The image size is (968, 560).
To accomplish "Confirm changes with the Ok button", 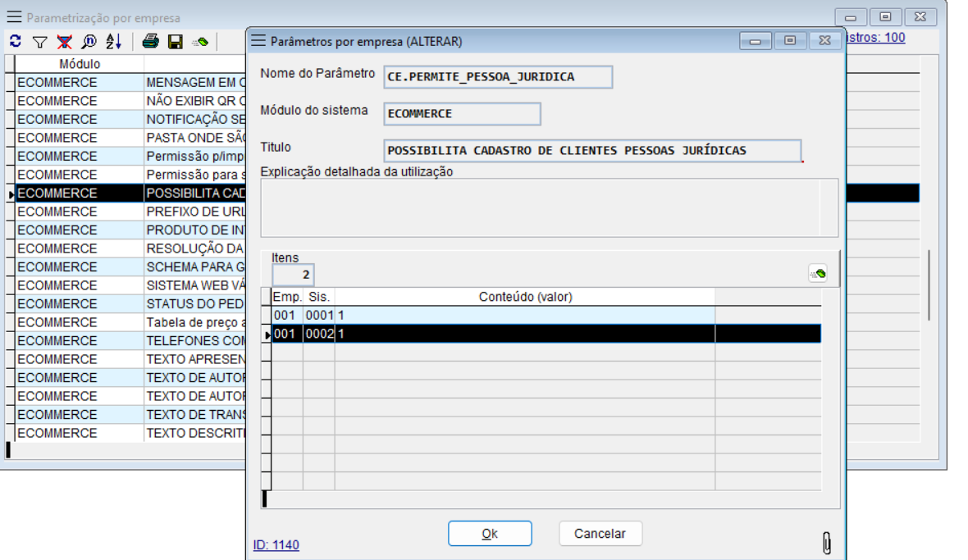I will point(490,534).
